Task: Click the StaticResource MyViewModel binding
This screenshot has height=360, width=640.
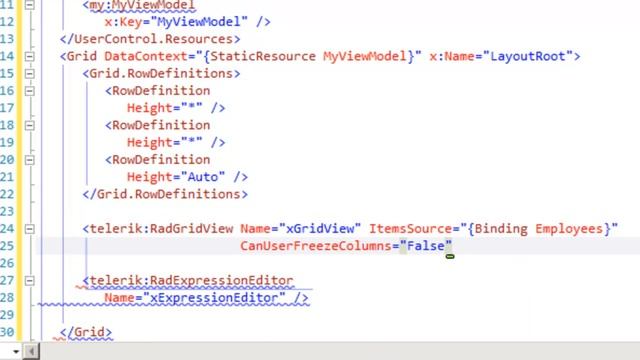Action: pos(309,56)
